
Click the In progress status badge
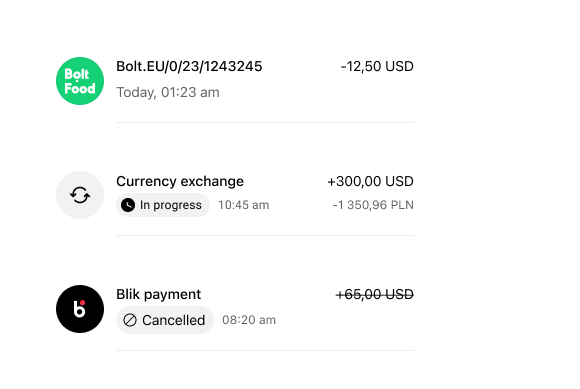(x=163, y=205)
